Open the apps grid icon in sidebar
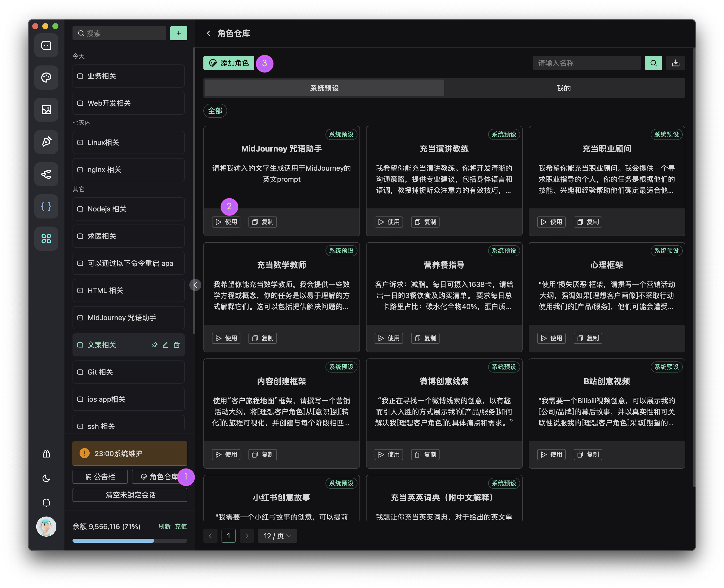Screen dimensions: 724x588 tap(46, 238)
